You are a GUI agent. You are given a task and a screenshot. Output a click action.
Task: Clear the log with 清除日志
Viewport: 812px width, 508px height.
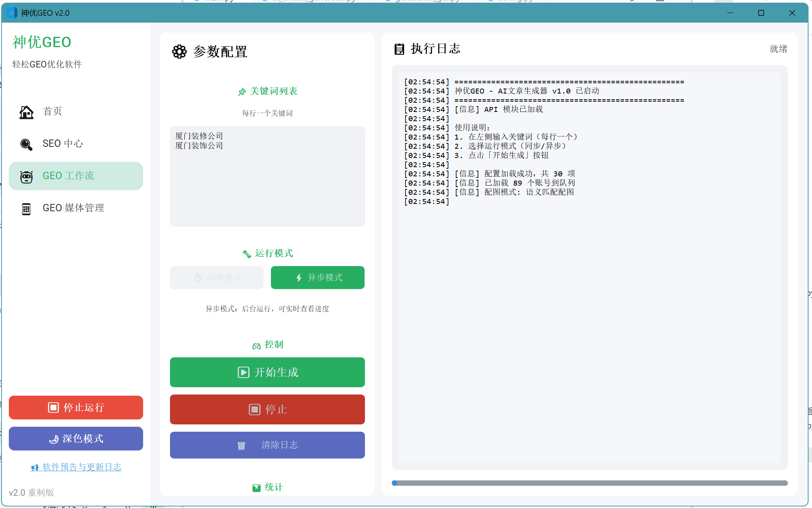click(x=267, y=445)
